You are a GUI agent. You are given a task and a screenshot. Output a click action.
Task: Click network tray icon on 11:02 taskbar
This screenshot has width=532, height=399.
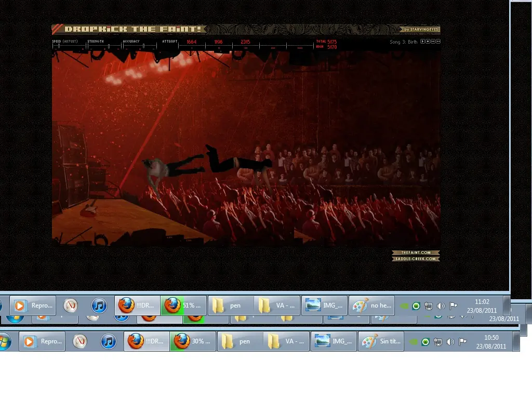click(429, 306)
